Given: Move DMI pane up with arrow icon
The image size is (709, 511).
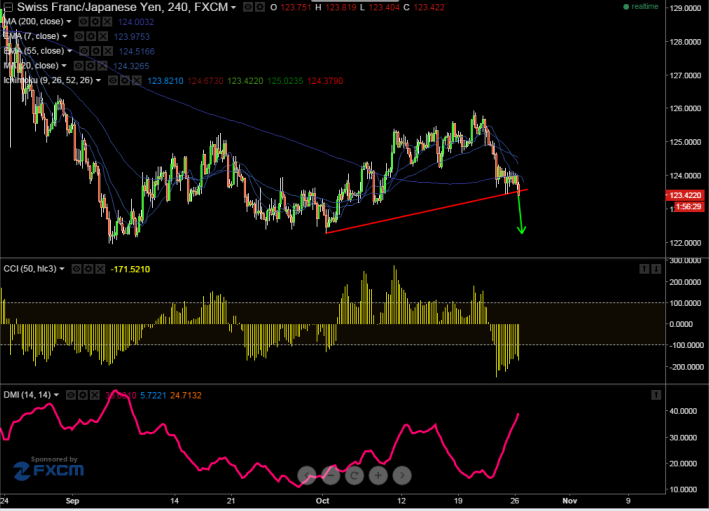Looking at the screenshot, I should 656,395.
